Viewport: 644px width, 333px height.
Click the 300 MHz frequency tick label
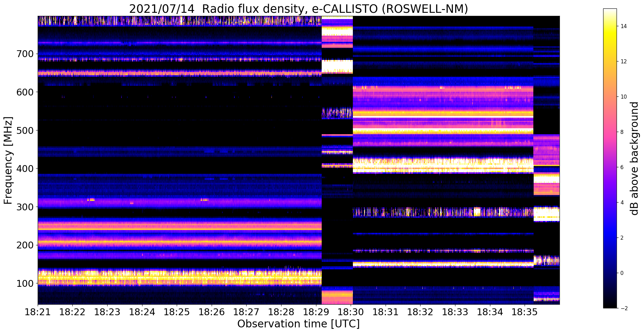pyautogui.click(x=24, y=207)
